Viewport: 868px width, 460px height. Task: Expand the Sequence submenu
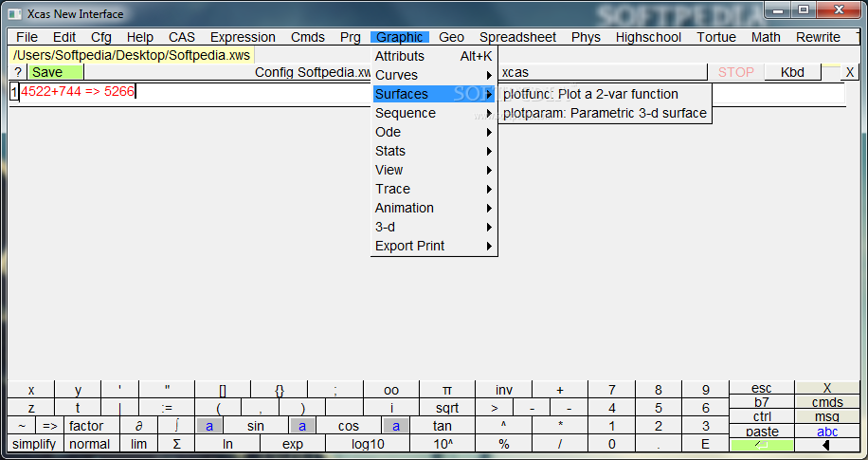tap(433, 113)
